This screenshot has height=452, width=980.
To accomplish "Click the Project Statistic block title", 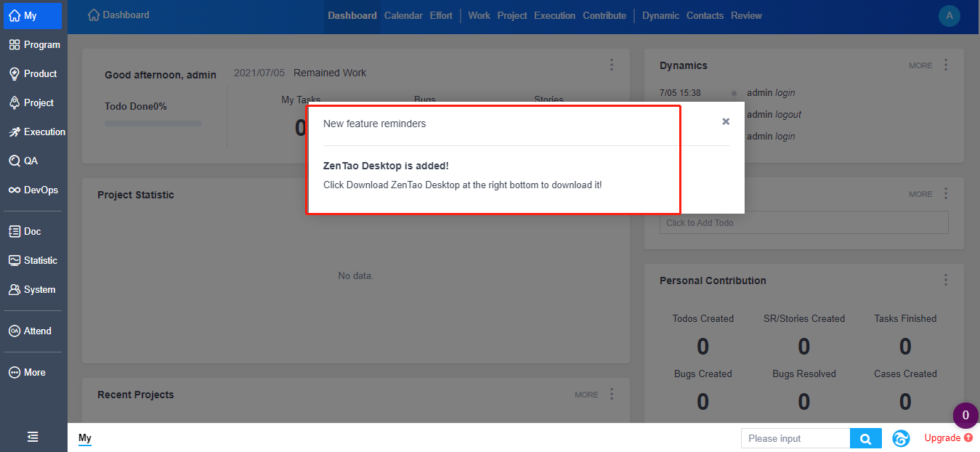I will point(136,195).
